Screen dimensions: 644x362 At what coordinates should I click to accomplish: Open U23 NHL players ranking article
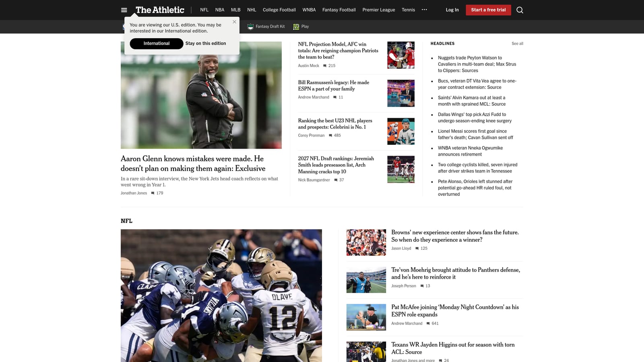click(335, 124)
